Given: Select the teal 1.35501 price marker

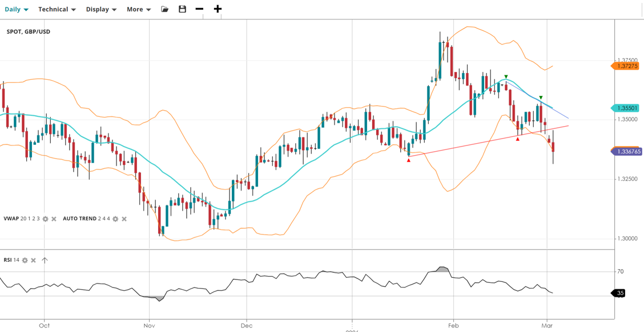Looking at the screenshot, I should (x=628, y=108).
